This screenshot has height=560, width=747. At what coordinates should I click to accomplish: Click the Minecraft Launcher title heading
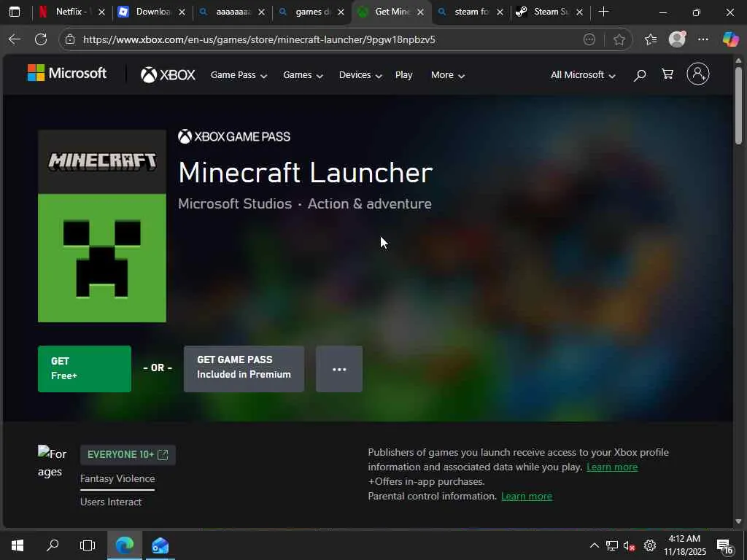click(x=306, y=172)
